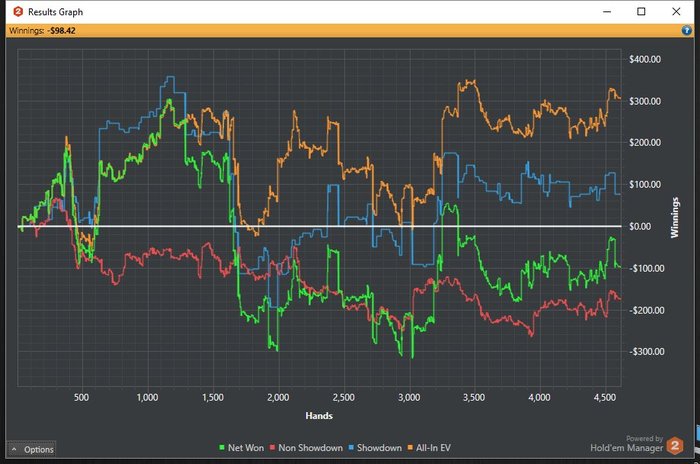Screen dimensions: 700x464
Task: Expand the Options panel
Action: [31, 449]
